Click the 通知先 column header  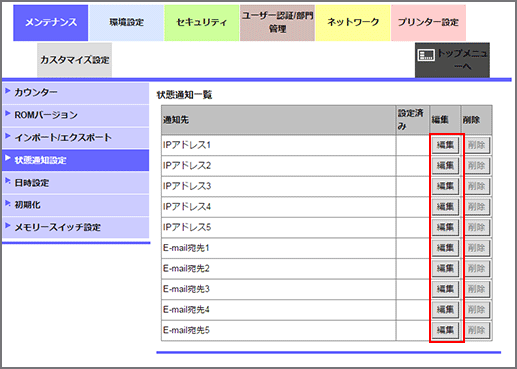[279, 120]
